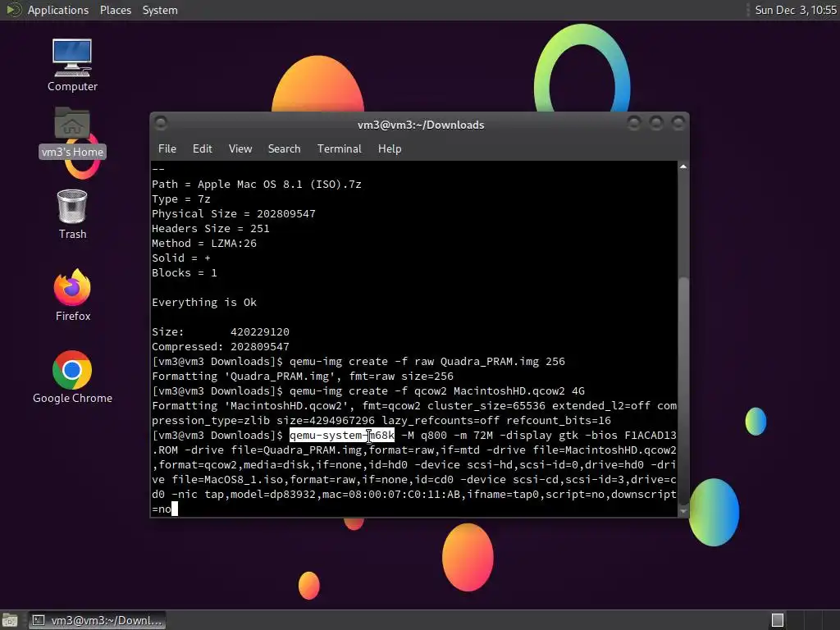Image resolution: width=840 pixels, height=630 pixels.
Task: Open the System menu in top panel
Action: click(x=160, y=10)
